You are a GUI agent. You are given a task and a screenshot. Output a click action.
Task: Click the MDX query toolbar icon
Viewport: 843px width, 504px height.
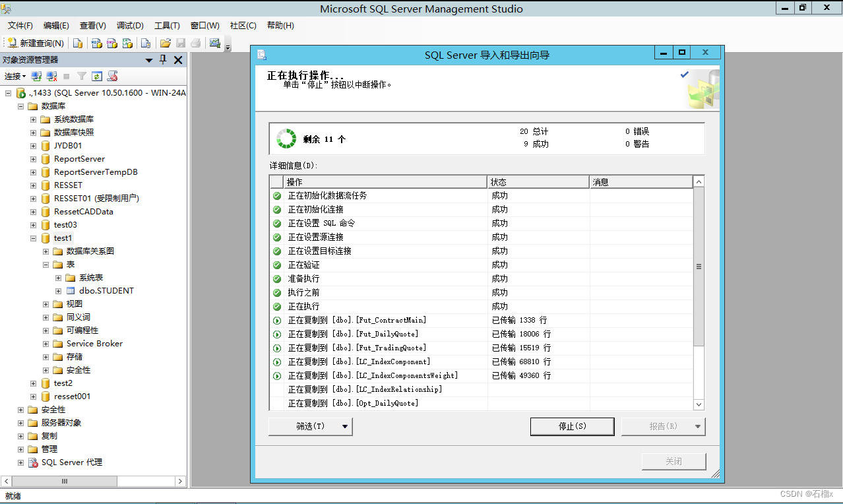[96, 43]
